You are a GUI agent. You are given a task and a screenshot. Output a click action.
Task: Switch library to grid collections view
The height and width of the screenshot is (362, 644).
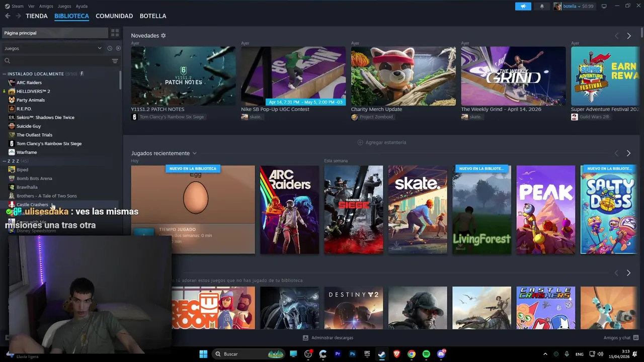(115, 33)
